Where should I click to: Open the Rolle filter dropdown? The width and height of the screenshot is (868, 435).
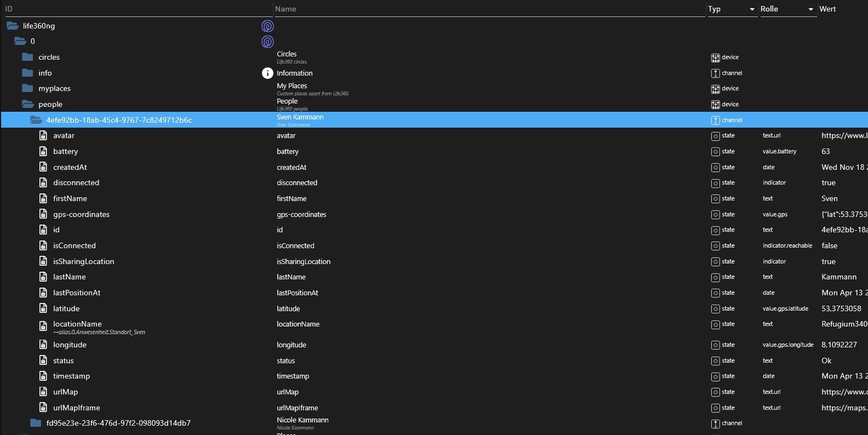pyautogui.click(x=810, y=9)
